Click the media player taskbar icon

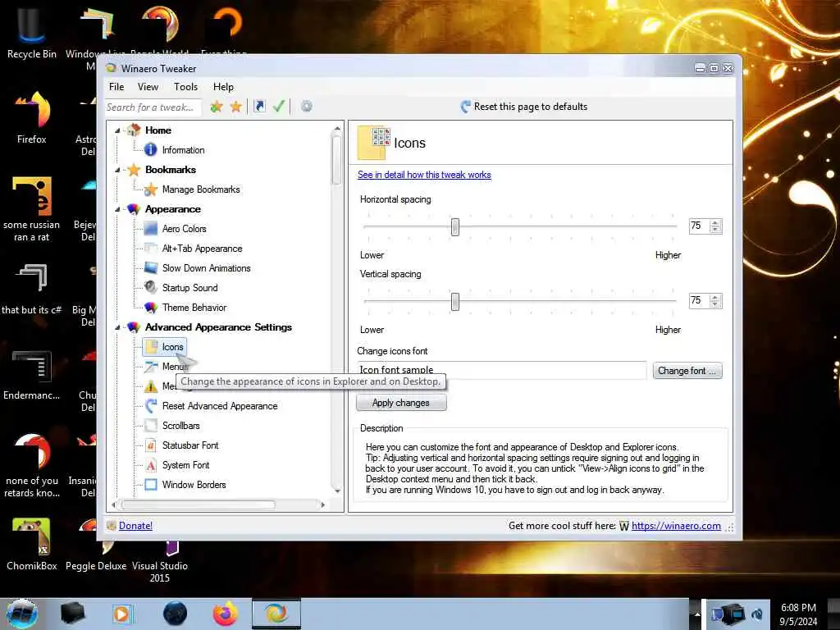[x=121, y=614]
